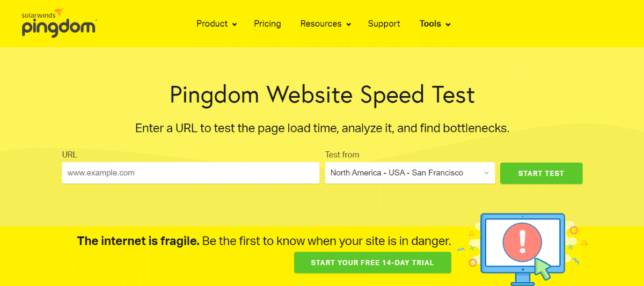Image resolution: width=644 pixels, height=286 pixels.
Task: Click Start Your Free 14-Day Trial
Action: click(x=372, y=262)
